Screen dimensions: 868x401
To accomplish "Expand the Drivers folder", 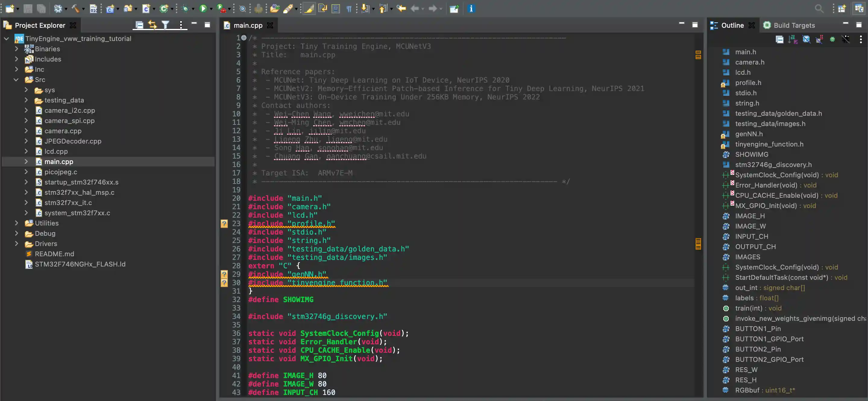I will point(17,244).
